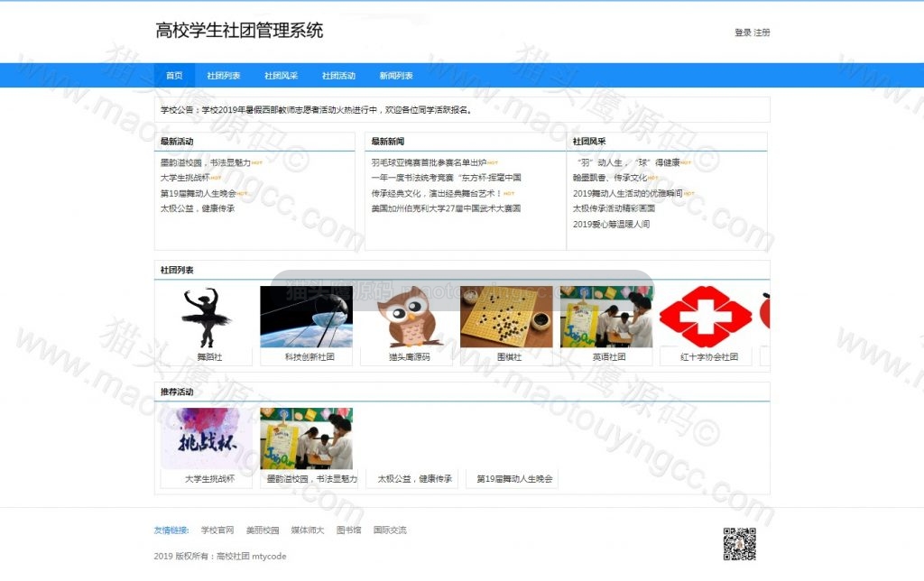The width and height of the screenshot is (924, 581).
Task: Click the 围棋社 Go board thumbnail
Action: tap(507, 317)
